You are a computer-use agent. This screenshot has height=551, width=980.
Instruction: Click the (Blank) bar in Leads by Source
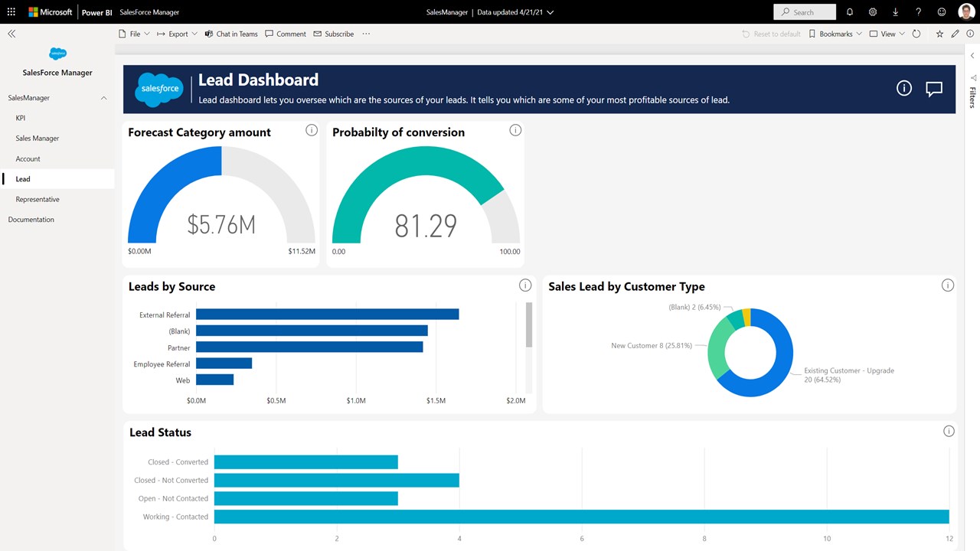(x=312, y=331)
